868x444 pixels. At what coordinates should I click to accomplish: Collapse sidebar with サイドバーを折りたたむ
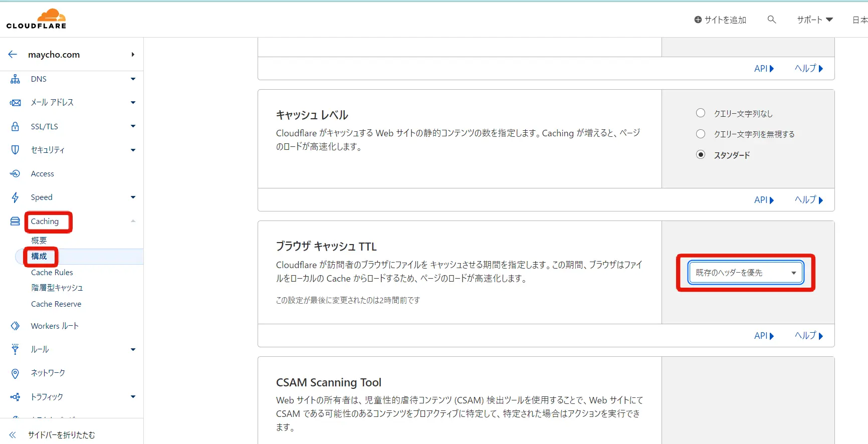point(61,435)
